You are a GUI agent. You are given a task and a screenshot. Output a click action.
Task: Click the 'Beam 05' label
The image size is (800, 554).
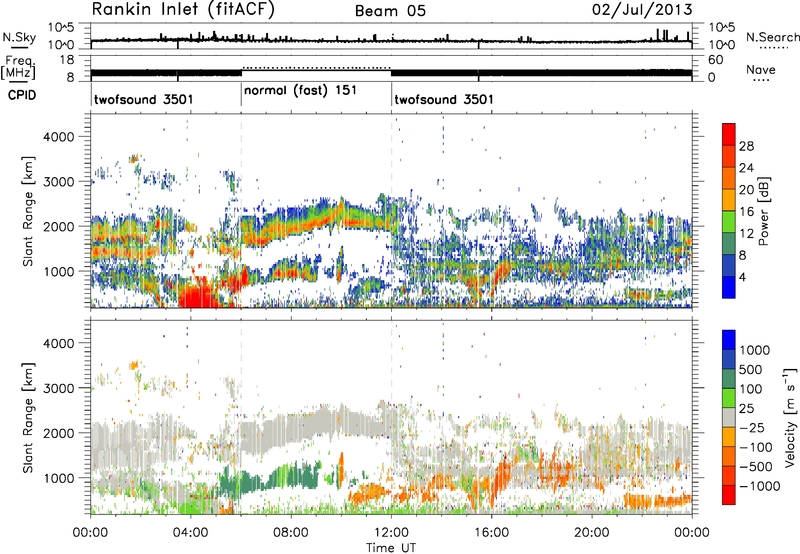click(390, 11)
